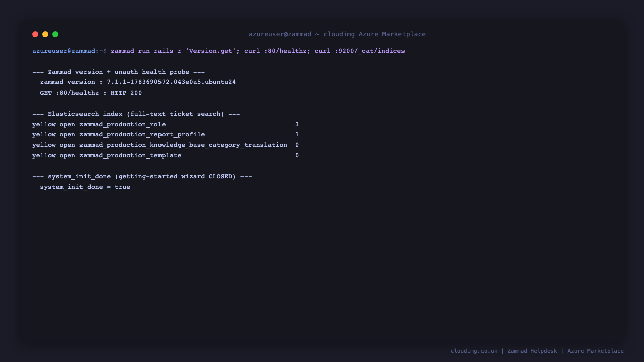Click the 'system_init_done = true' line

[85, 187]
